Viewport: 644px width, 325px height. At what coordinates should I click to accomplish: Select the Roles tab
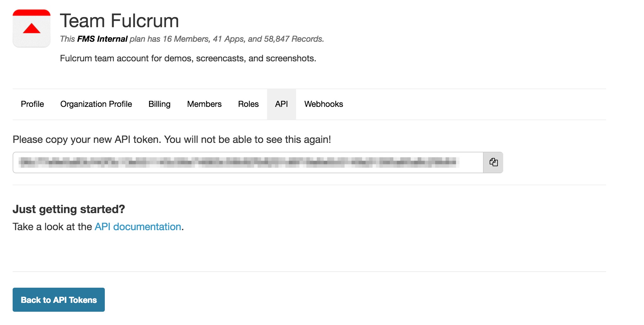[x=248, y=104]
